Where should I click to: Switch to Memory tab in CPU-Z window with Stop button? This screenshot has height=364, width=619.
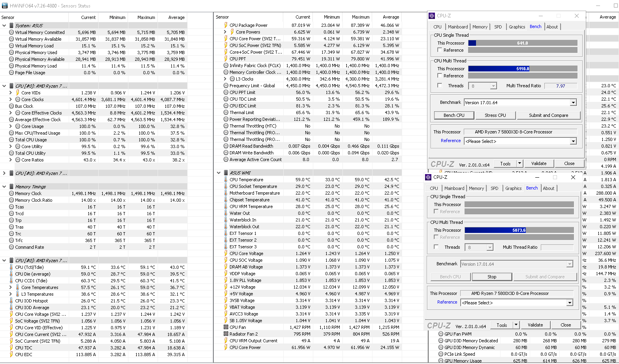coord(476,188)
